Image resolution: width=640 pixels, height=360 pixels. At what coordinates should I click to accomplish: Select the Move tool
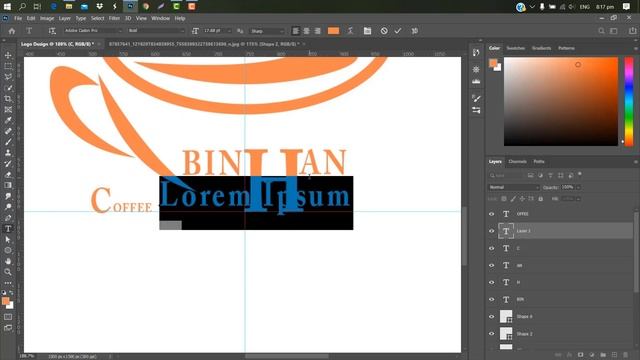[x=8, y=55]
